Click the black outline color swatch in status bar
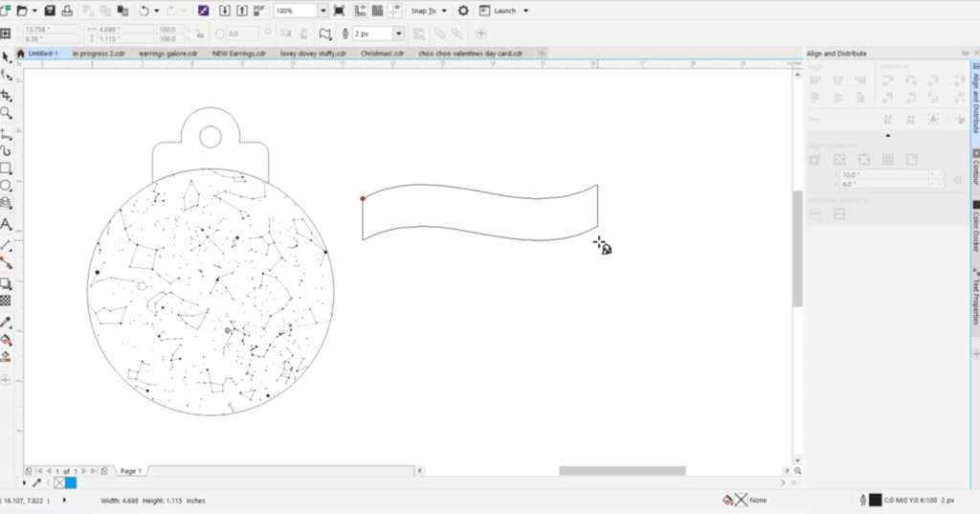The image size is (980, 514). tap(874, 500)
